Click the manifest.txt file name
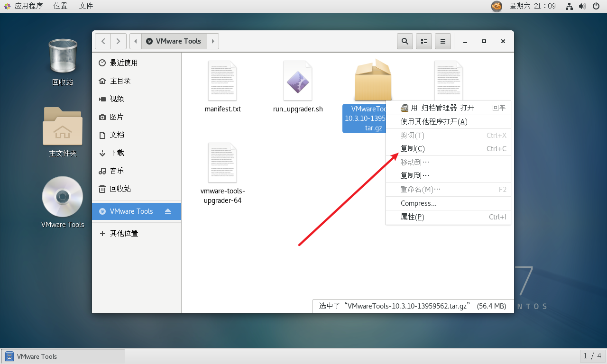Screen dimensions: 607x364 coord(223,109)
